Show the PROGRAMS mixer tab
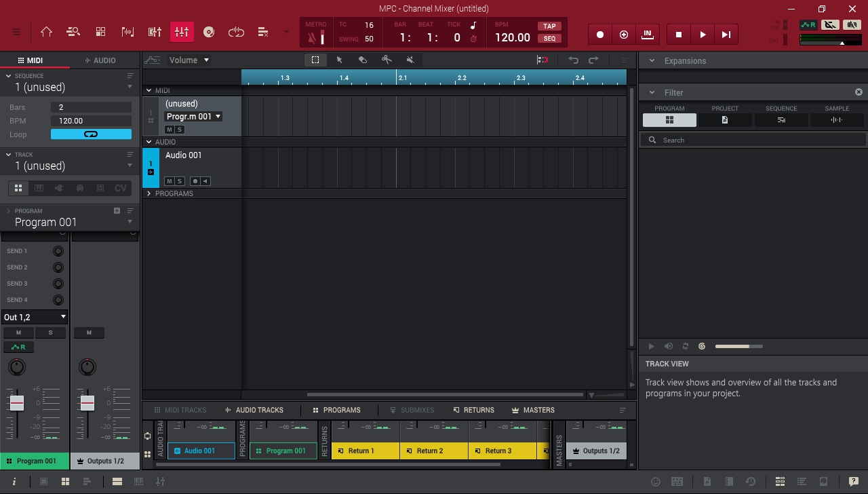Image resolution: width=868 pixels, height=494 pixels. coord(336,410)
